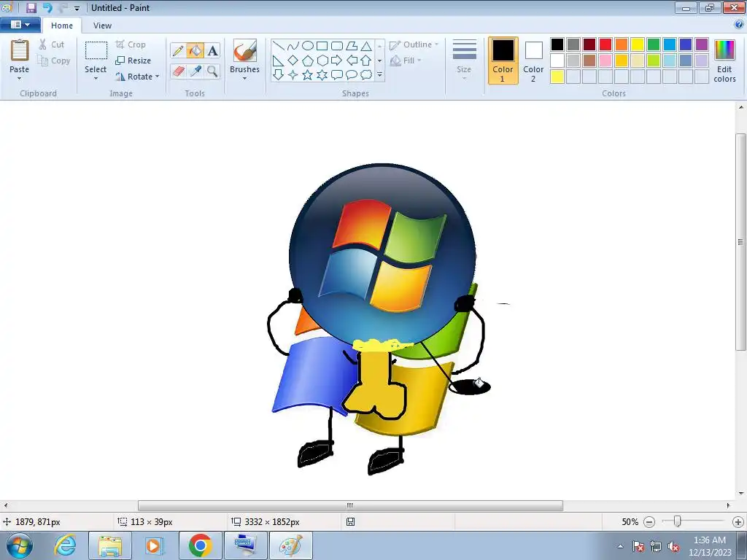Choose the Oval shape
The width and height of the screenshot is (747, 560).
308,46
